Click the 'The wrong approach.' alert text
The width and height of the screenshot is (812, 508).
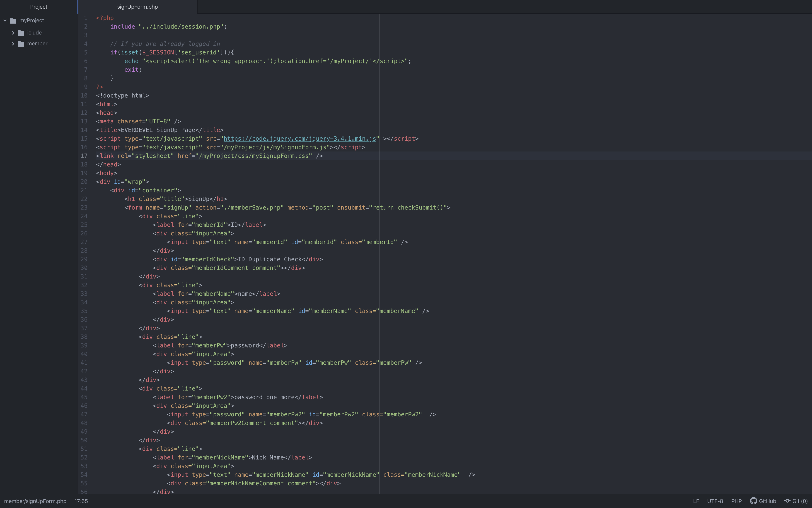tap(232, 61)
